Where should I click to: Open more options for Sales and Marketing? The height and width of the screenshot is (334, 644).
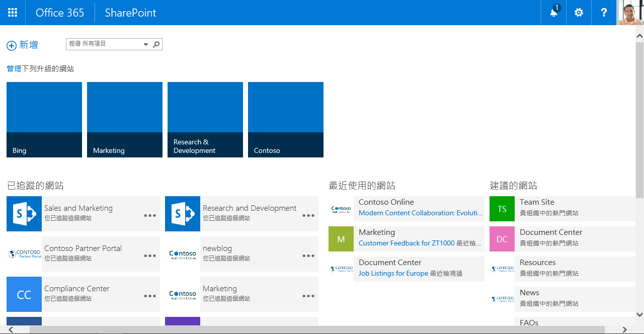tap(150, 215)
